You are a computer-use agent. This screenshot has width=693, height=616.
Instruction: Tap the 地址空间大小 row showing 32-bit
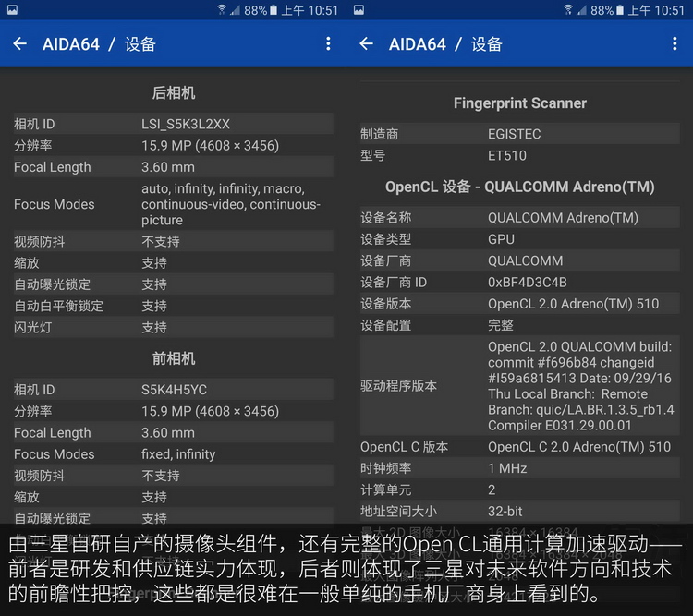[519, 512]
